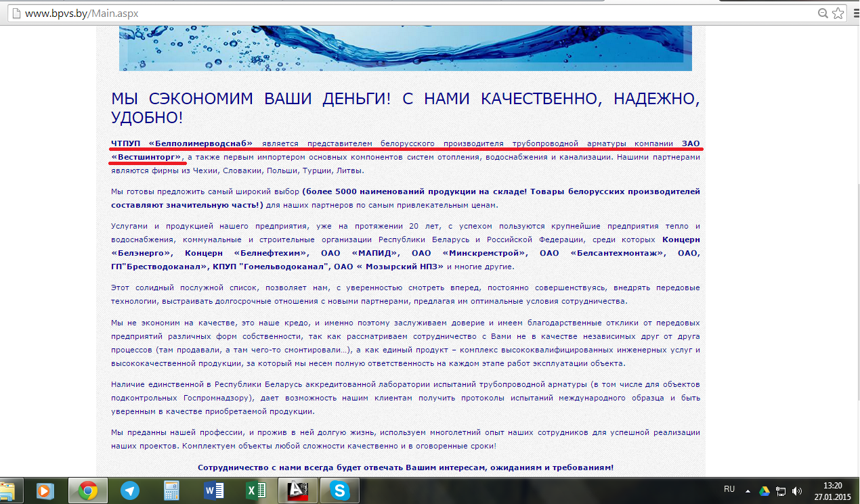Click the zoom magnifier icon in address bar

[823, 13]
